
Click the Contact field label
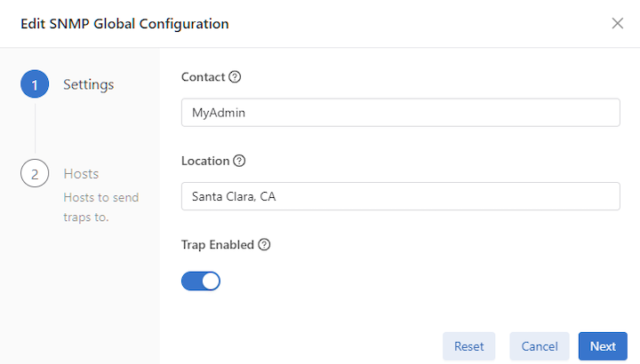[203, 77]
